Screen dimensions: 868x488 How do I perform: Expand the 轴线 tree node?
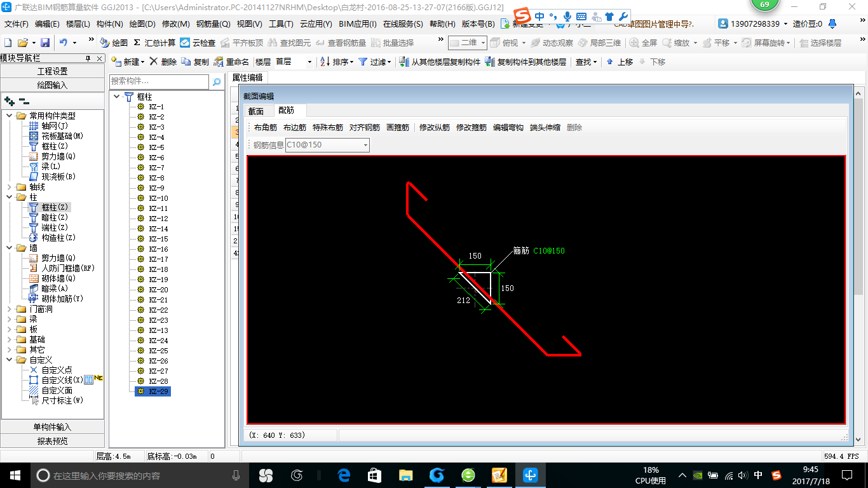coord(10,187)
